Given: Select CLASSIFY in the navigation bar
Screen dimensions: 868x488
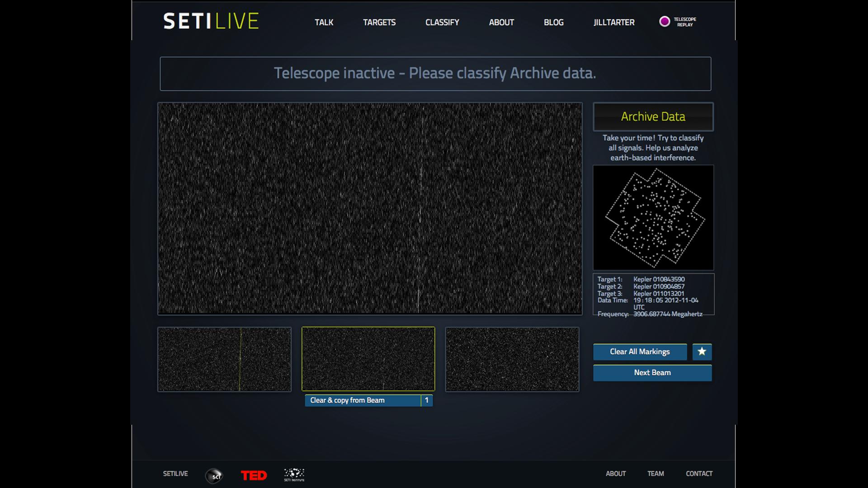Looking at the screenshot, I should (442, 22).
